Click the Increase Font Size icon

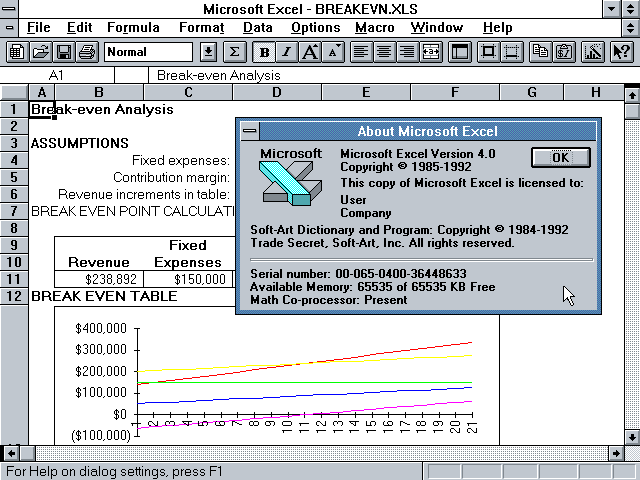[310, 52]
